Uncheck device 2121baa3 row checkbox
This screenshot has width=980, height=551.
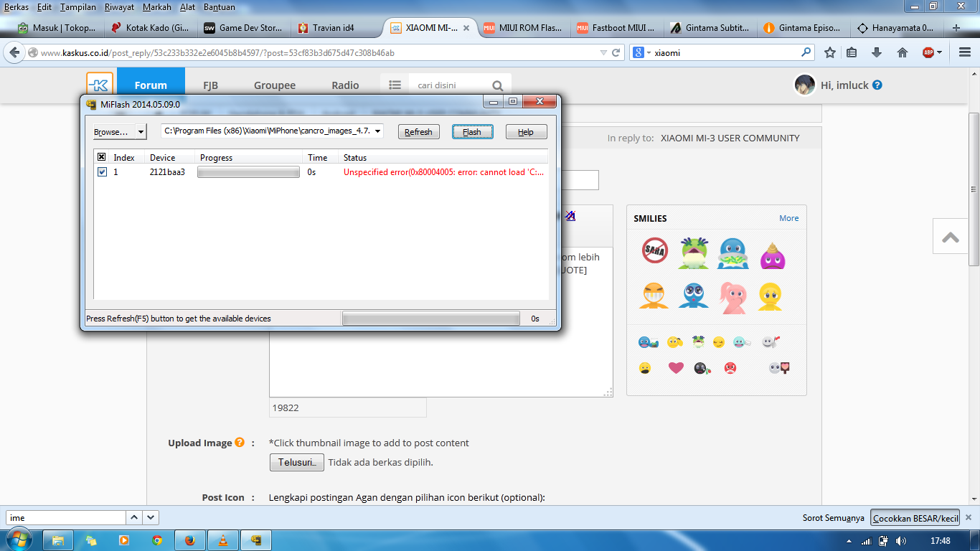point(102,172)
